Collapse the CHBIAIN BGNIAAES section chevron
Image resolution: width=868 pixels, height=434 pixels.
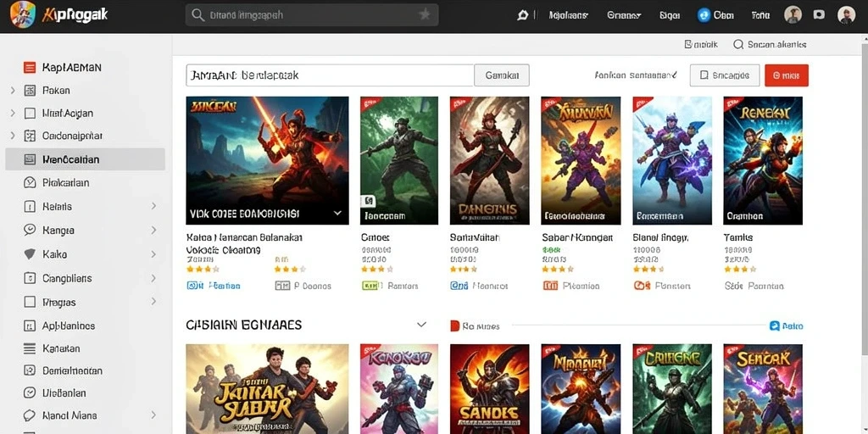point(421,325)
